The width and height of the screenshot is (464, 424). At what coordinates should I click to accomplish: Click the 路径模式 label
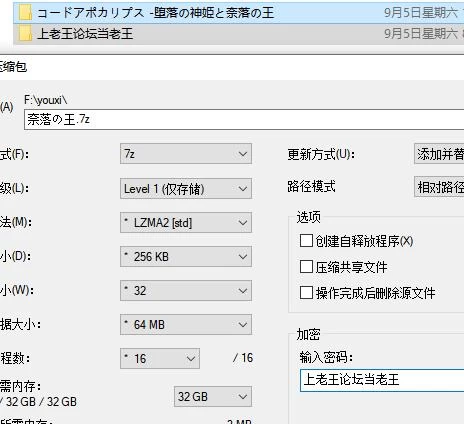coord(311,186)
